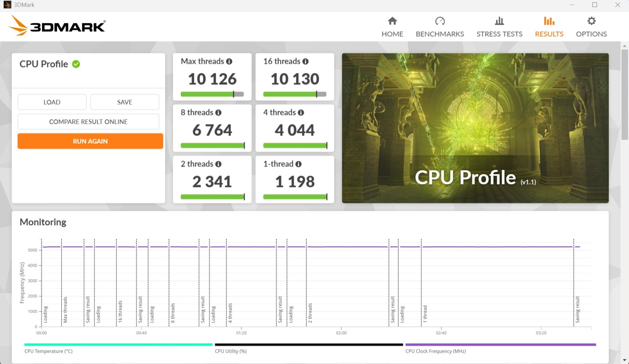The height and width of the screenshot is (364, 629).
Task: Click the 02:00 time axis label
Action: [x=341, y=333]
